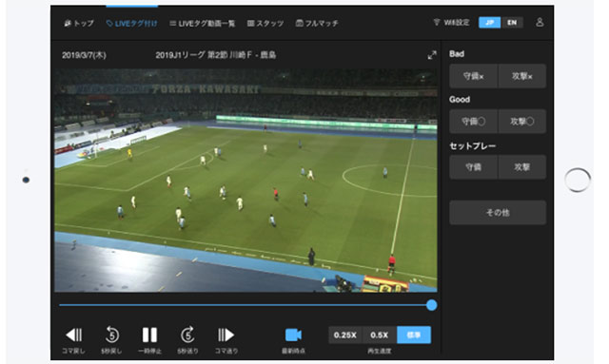Open the フルマッチ tab
This screenshot has width=609, height=364.
point(317,23)
